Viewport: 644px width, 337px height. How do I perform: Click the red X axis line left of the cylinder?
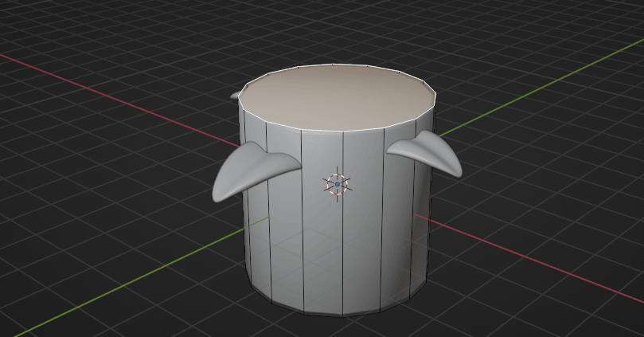(x=119, y=87)
